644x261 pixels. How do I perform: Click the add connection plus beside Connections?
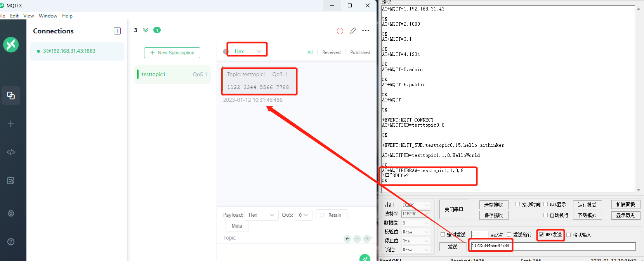point(117,31)
